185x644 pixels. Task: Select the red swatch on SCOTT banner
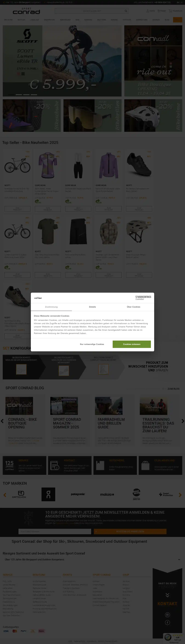[18, 74]
